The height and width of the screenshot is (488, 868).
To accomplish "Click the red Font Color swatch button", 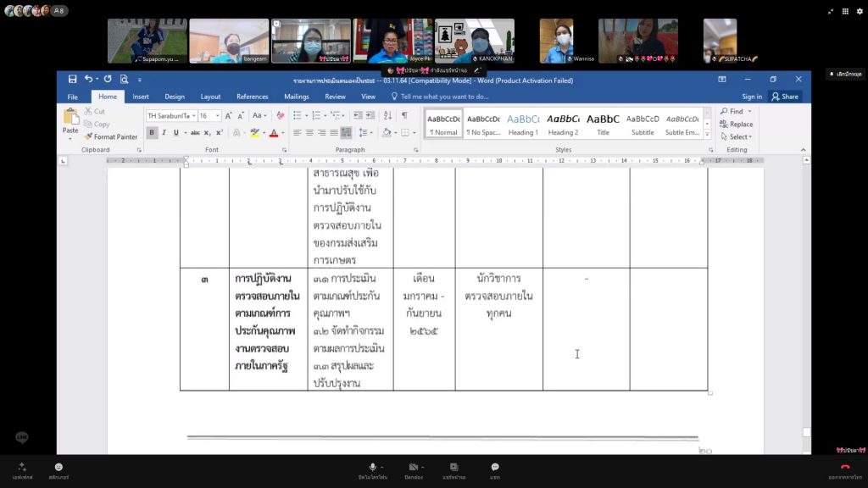I will 273,133.
